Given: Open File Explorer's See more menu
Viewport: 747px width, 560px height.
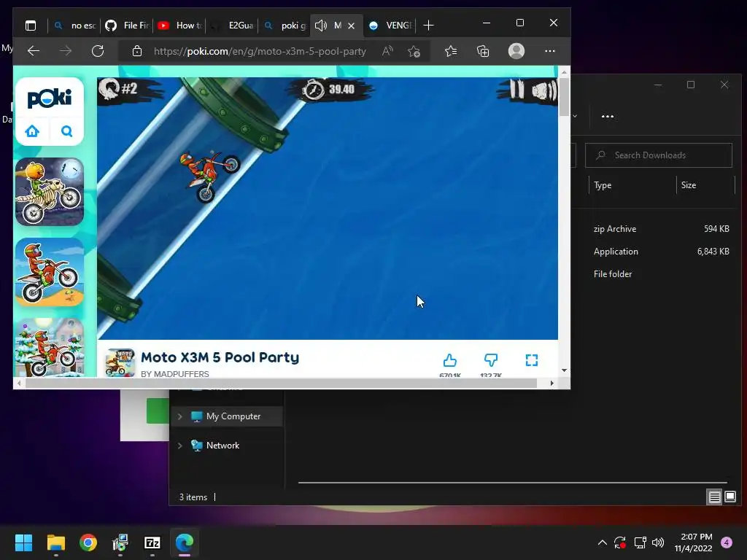Looking at the screenshot, I should tap(608, 116).
